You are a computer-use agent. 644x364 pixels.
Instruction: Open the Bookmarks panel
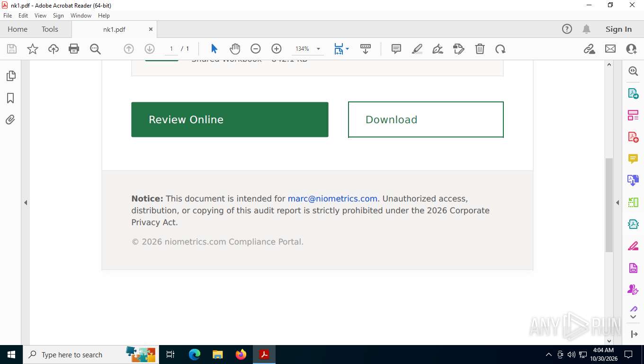(x=10, y=98)
